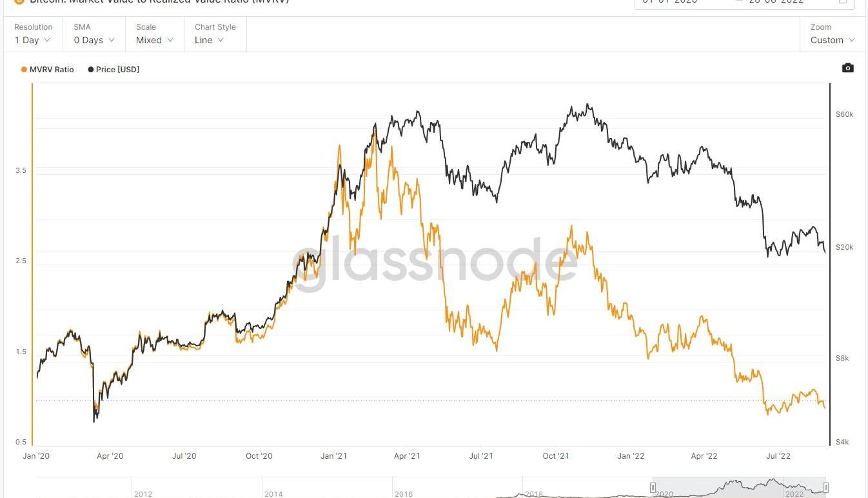
Task: Open the SMA dropdown showing 0 Days
Action: coord(94,40)
